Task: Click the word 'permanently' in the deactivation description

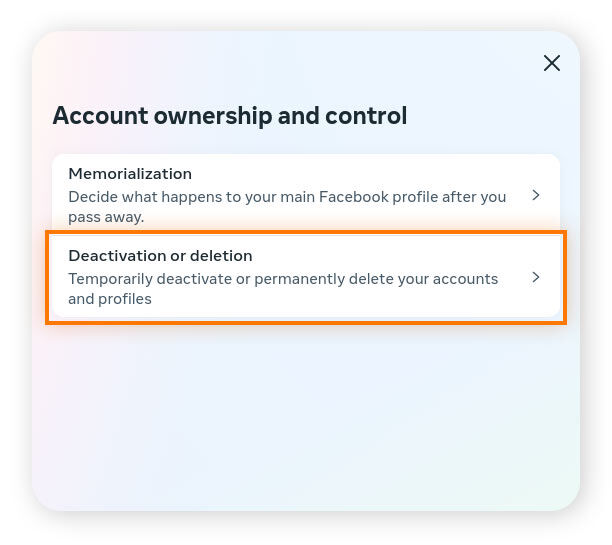Action: pyautogui.click(x=299, y=279)
